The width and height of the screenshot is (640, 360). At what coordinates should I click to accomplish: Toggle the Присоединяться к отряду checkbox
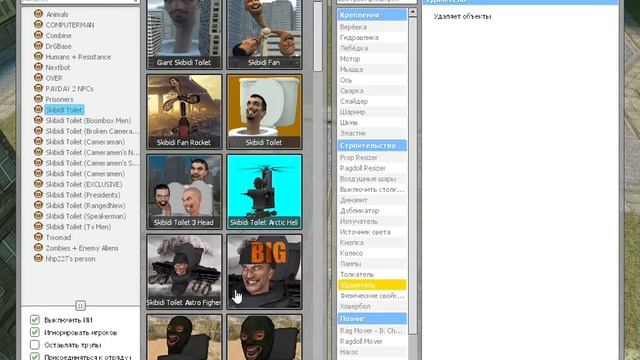tap(35, 357)
